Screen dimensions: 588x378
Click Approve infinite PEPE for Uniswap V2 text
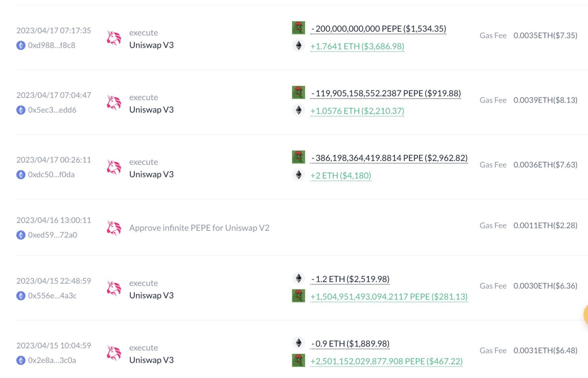coord(199,228)
